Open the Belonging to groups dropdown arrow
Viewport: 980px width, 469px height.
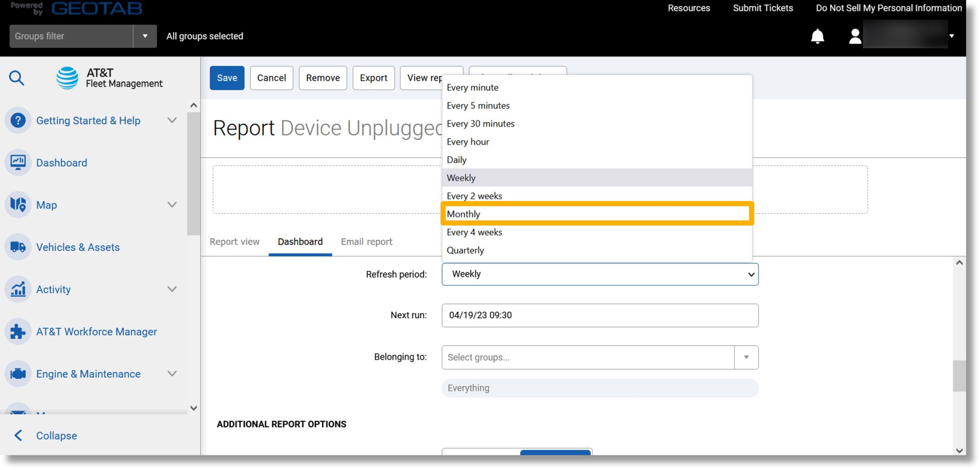746,357
